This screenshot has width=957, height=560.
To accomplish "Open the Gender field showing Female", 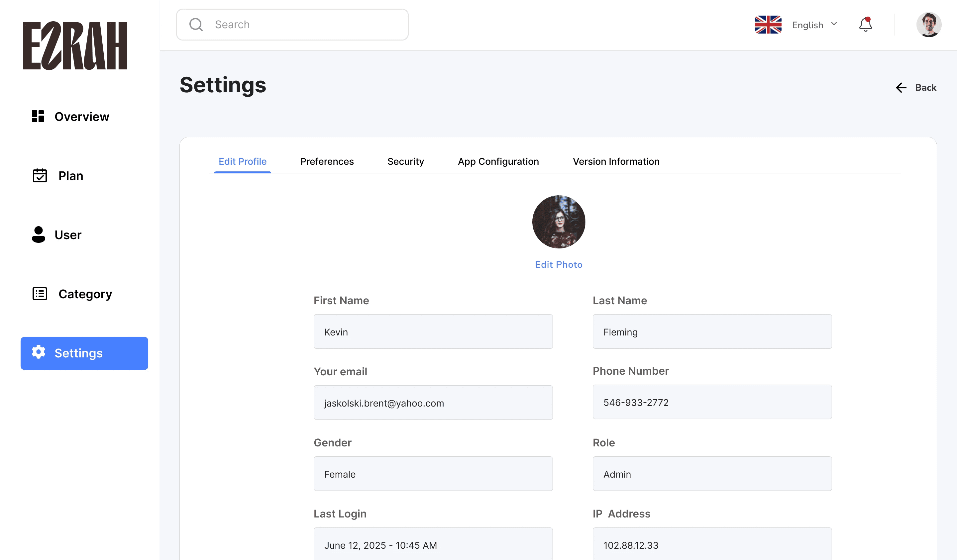I will [433, 473].
